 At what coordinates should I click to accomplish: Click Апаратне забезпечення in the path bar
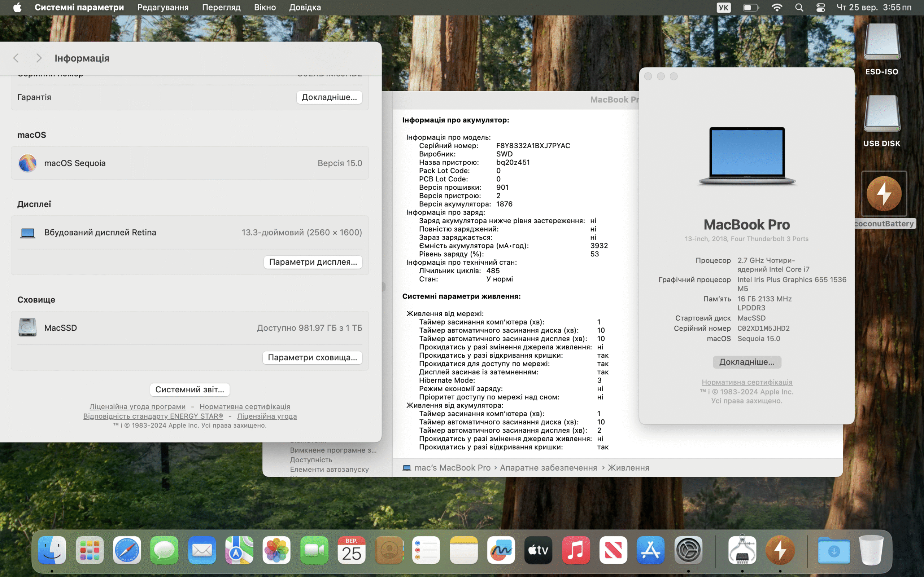click(x=548, y=467)
